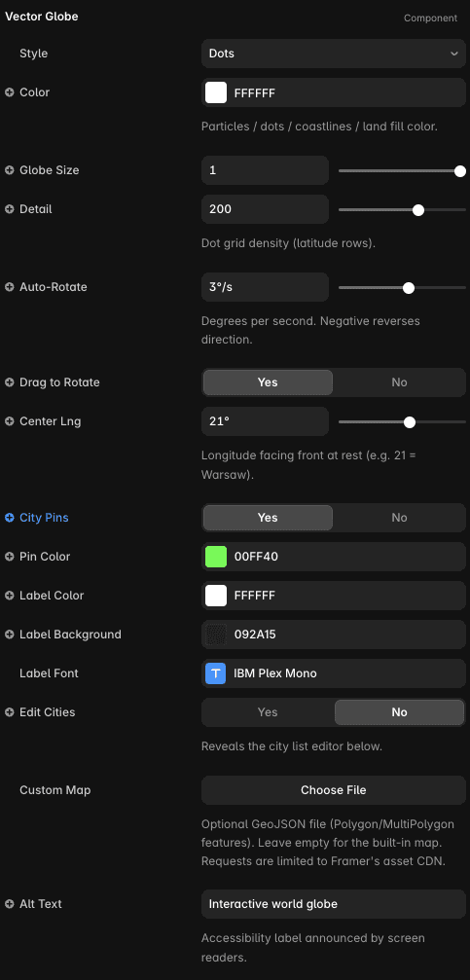Click the Choose File button for Custom Map
The height and width of the screenshot is (980, 470).
[x=334, y=790]
